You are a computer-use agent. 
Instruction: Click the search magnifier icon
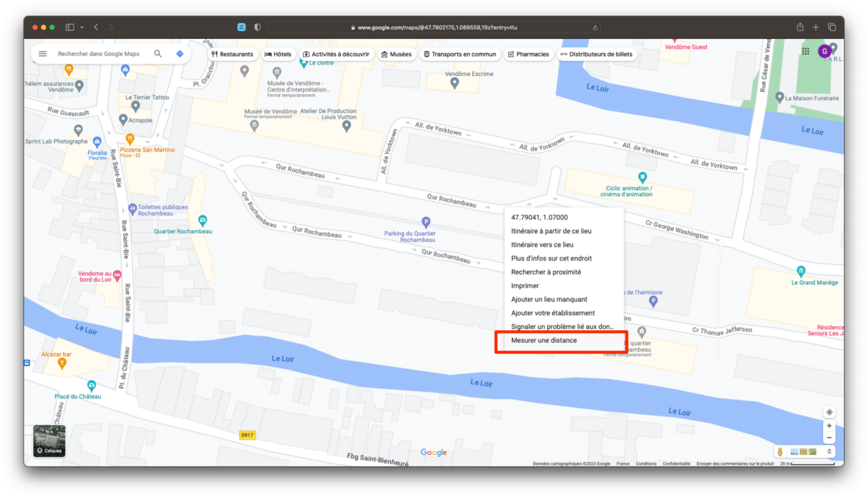pyautogui.click(x=158, y=54)
